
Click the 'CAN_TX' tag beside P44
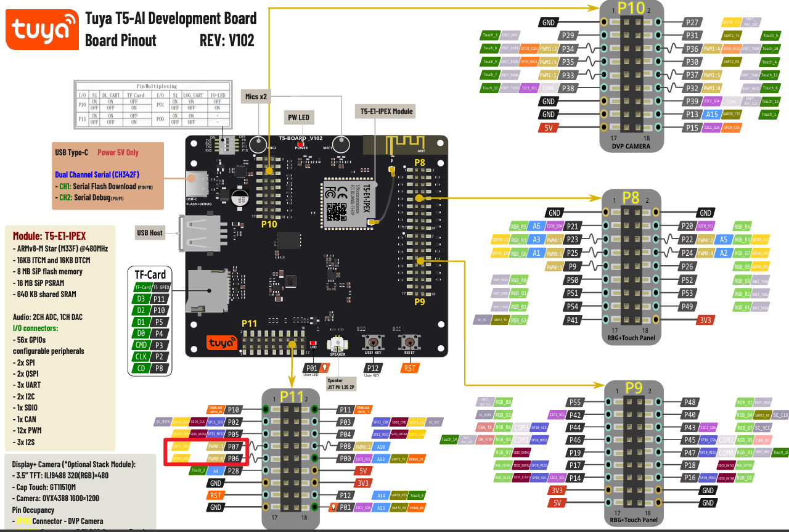pyautogui.click(x=485, y=427)
